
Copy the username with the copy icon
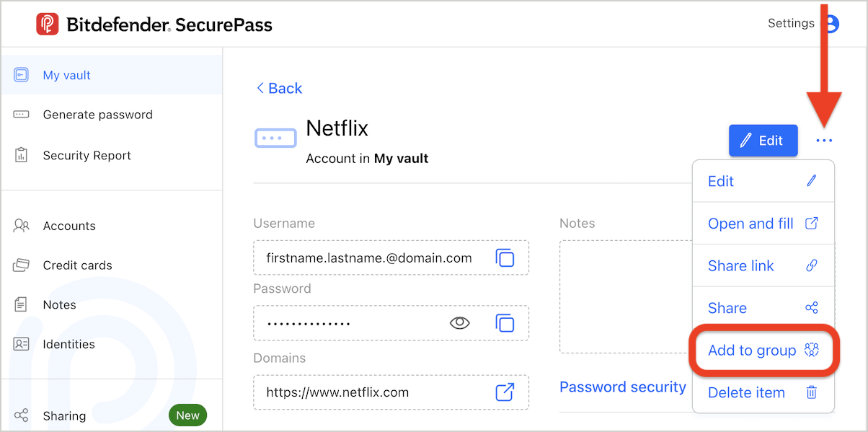505,257
